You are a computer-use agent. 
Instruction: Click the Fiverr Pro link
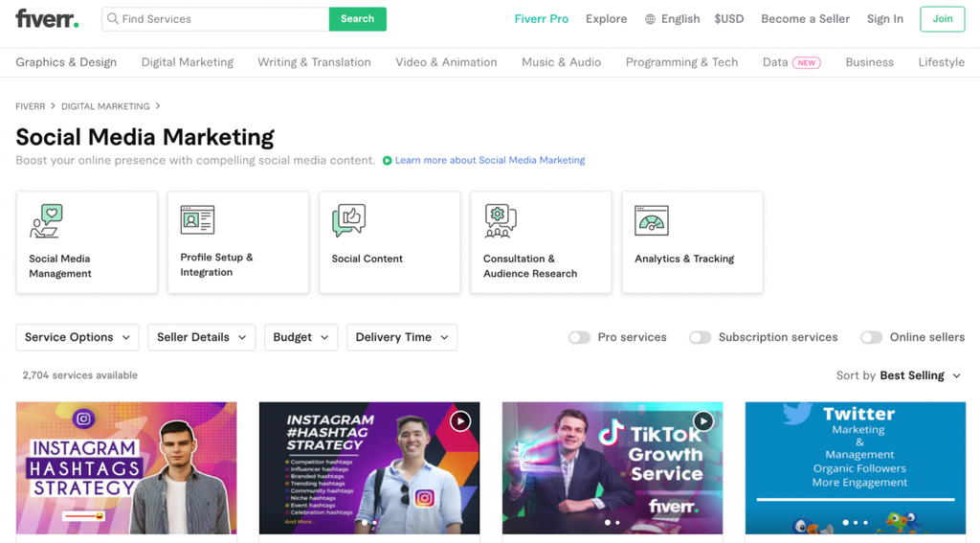542,19
